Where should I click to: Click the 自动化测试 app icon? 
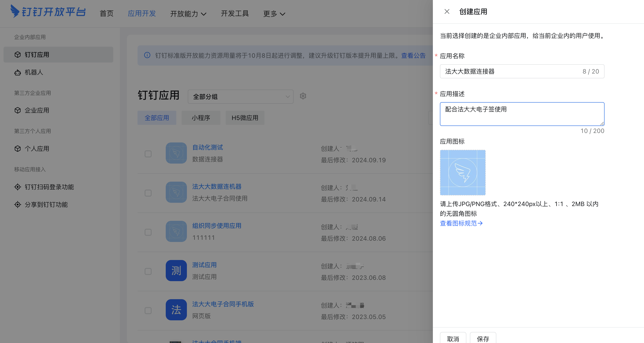point(176,153)
